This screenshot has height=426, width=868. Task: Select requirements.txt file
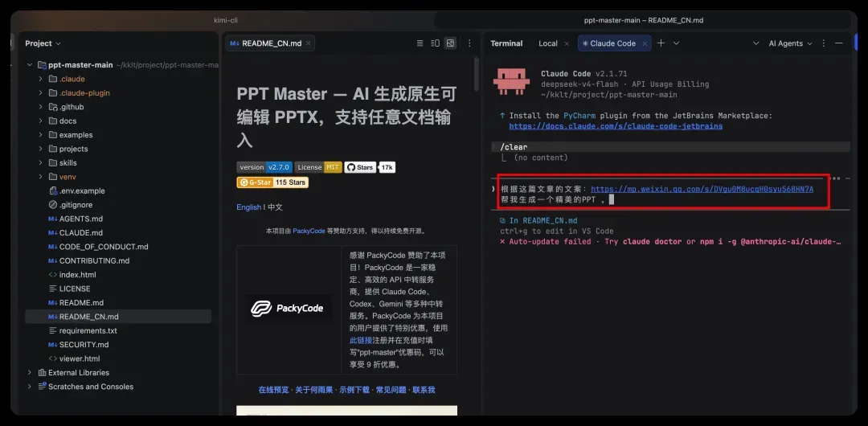[x=88, y=330]
